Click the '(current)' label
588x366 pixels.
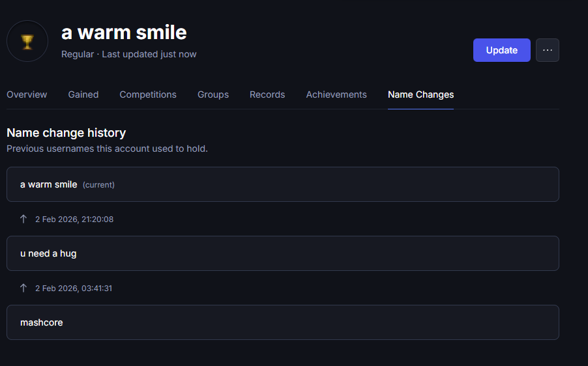pyautogui.click(x=98, y=185)
